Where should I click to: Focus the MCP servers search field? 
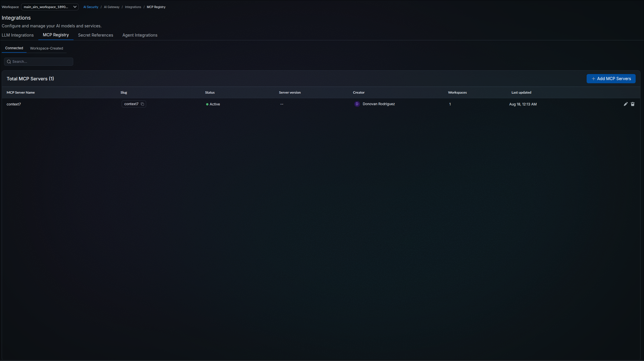[39, 62]
